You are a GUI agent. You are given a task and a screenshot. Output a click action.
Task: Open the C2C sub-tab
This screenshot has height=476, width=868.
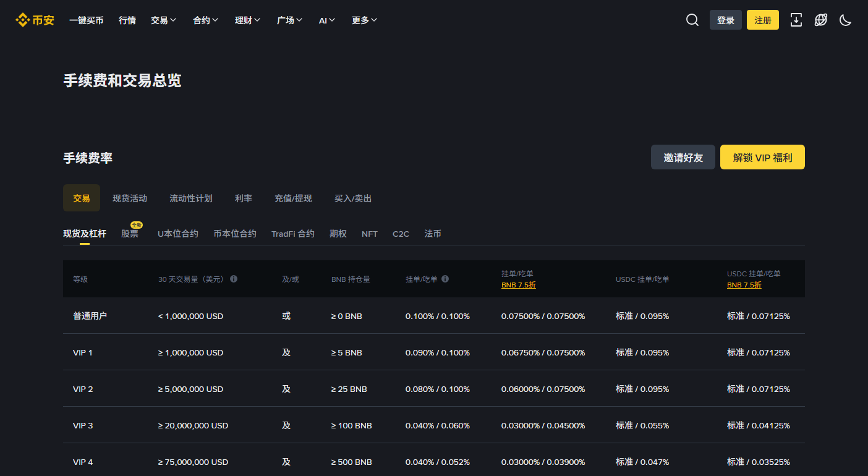[401, 234]
